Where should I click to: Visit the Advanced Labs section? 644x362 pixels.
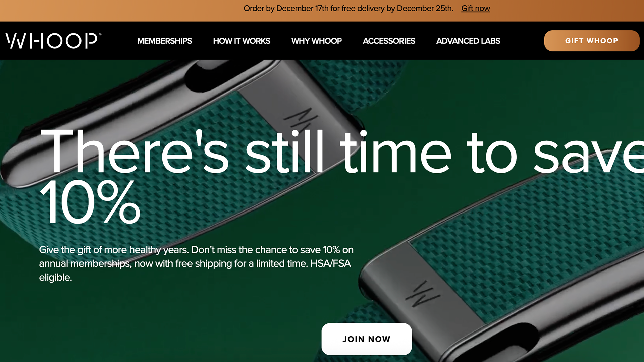click(468, 41)
